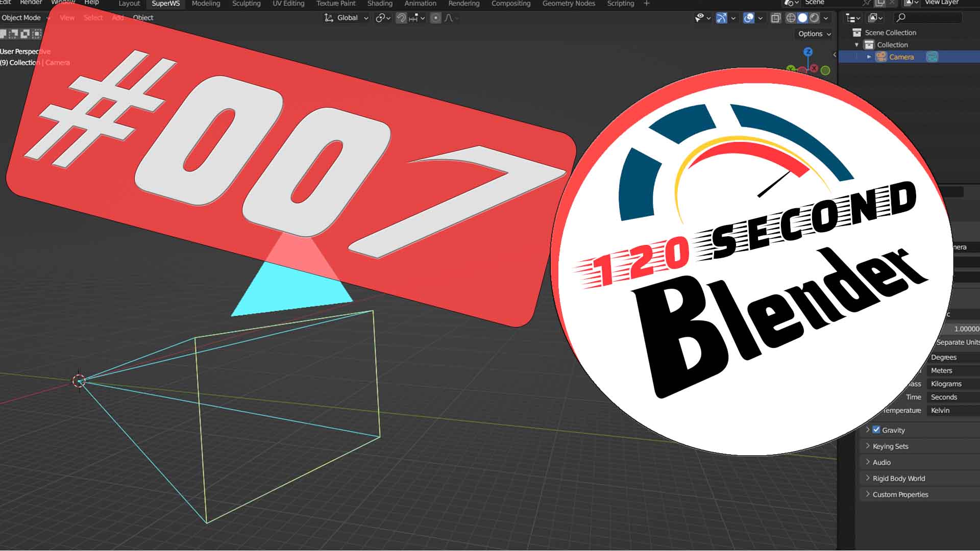Open the Object menu in viewport header
This screenshot has height=551, width=980.
pyautogui.click(x=143, y=18)
